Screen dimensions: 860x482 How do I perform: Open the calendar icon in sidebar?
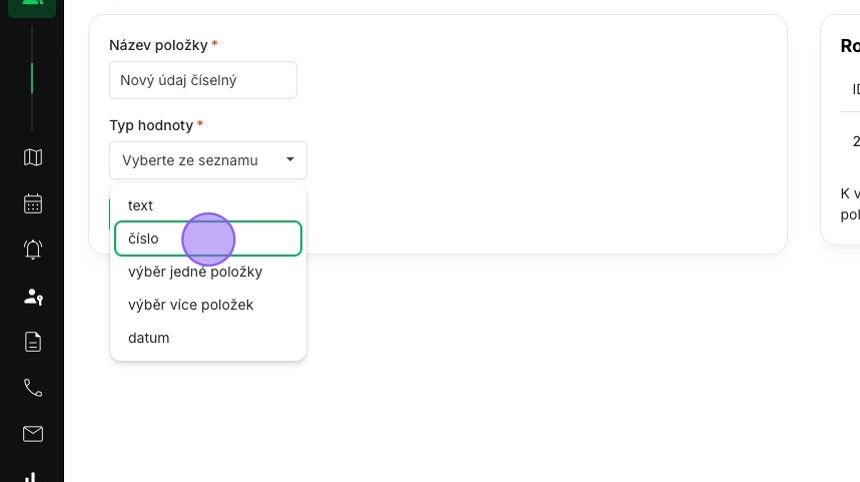pyautogui.click(x=33, y=203)
